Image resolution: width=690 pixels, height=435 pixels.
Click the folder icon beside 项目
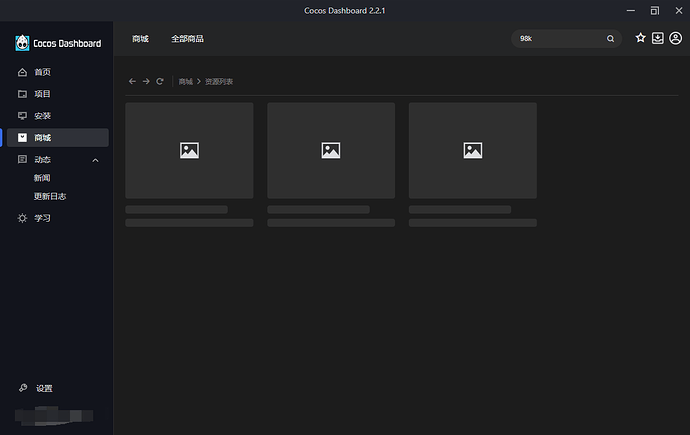point(22,94)
